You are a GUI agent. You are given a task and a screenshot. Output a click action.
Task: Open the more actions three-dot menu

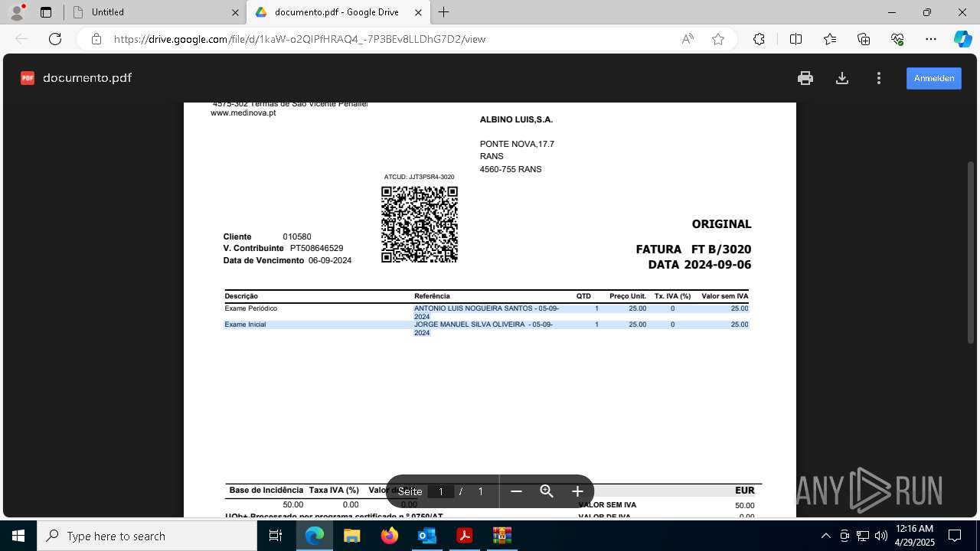point(879,78)
